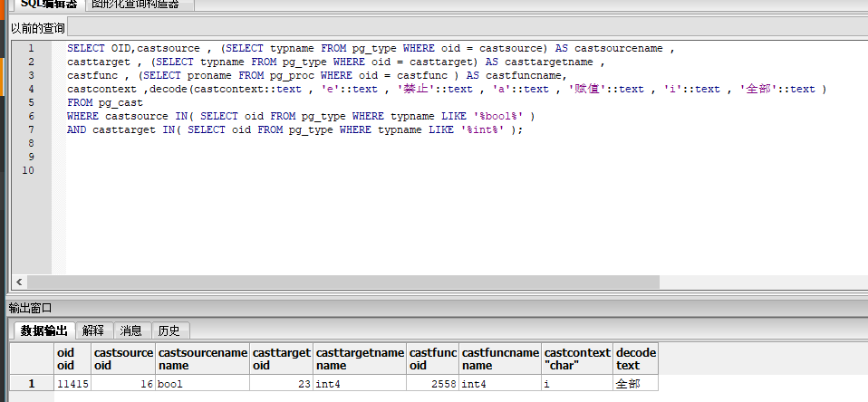Select the casttargetname cell int4
This screenshot has width=868, height=402.
click(x=360, y=383)
